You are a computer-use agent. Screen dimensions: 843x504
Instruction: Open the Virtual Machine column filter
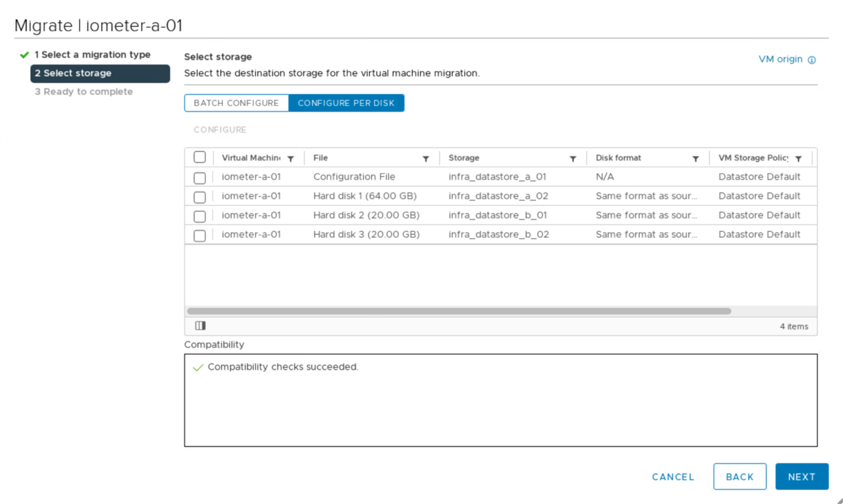pos(291,158)
